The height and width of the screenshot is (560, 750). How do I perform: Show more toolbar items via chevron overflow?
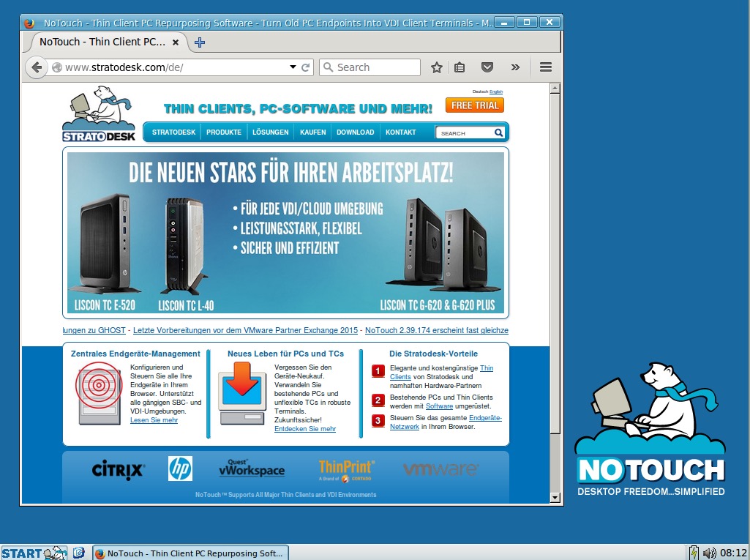pos(515,67)
